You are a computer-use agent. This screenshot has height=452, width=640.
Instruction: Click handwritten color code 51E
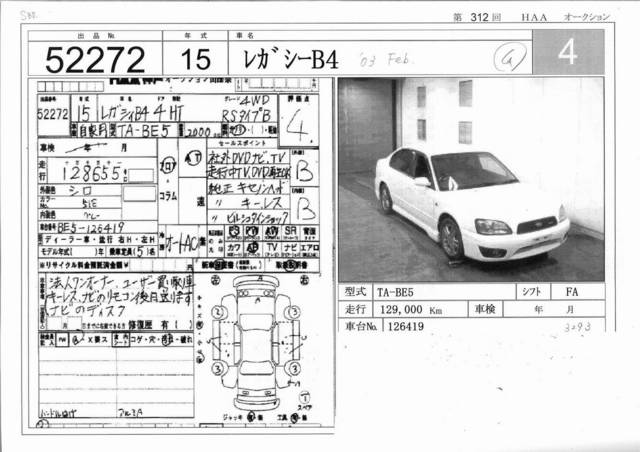pos(89,203)
